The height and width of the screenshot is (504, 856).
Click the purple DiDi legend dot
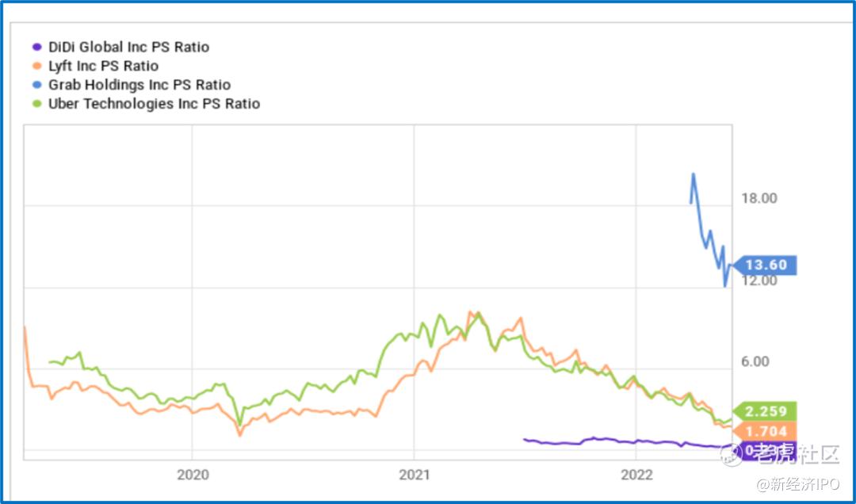click(36, 48)
